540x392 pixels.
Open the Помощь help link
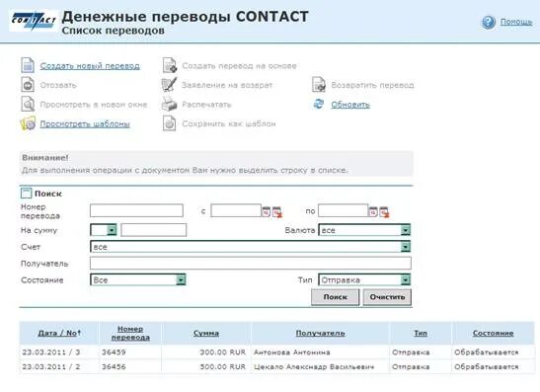click(x=516, y=22)
